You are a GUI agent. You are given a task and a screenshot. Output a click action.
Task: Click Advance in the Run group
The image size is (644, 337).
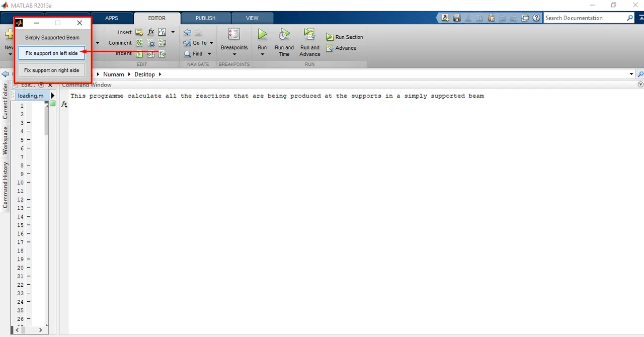[x=341, y=48]
